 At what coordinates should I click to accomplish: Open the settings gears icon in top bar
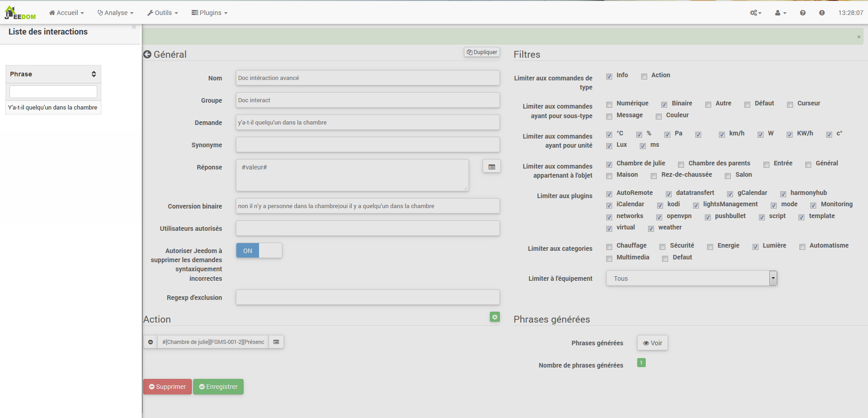point(755,13)
